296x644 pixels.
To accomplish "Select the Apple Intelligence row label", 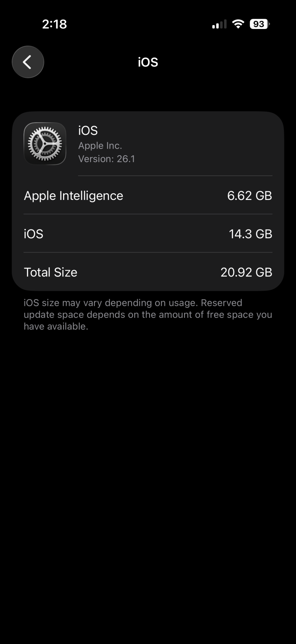I will point(73,196).
